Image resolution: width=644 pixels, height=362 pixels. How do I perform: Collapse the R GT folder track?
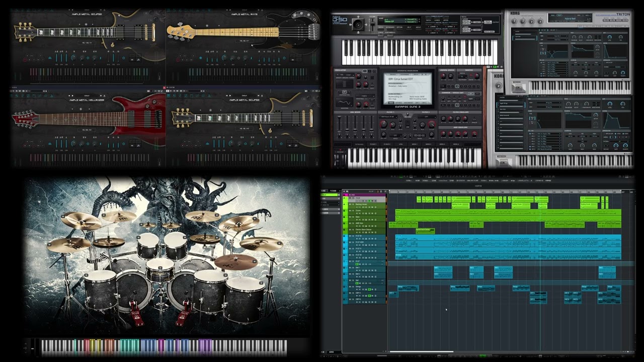(345, 261)
